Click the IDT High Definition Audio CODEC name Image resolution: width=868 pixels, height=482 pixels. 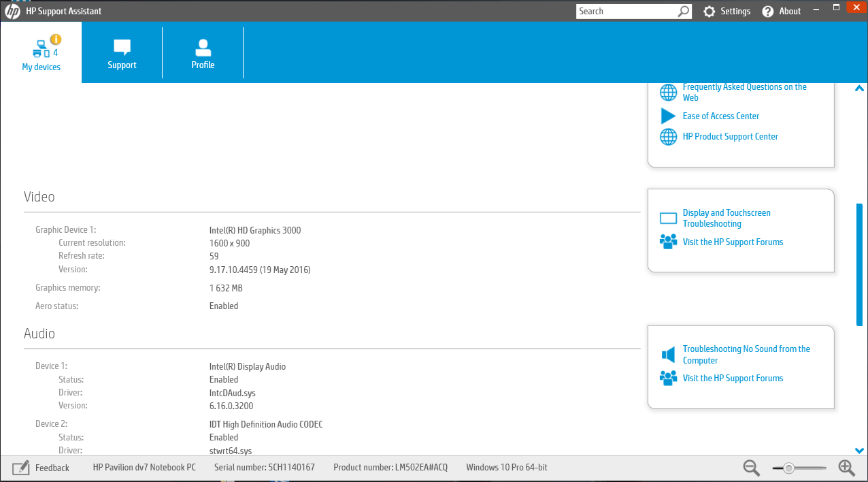pos(266,424)
